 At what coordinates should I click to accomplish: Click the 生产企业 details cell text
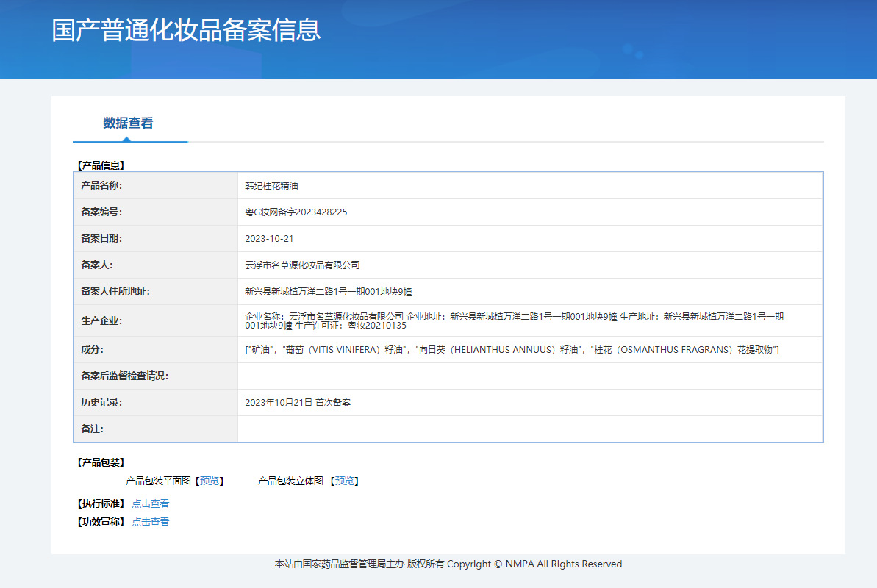[514, 320]
